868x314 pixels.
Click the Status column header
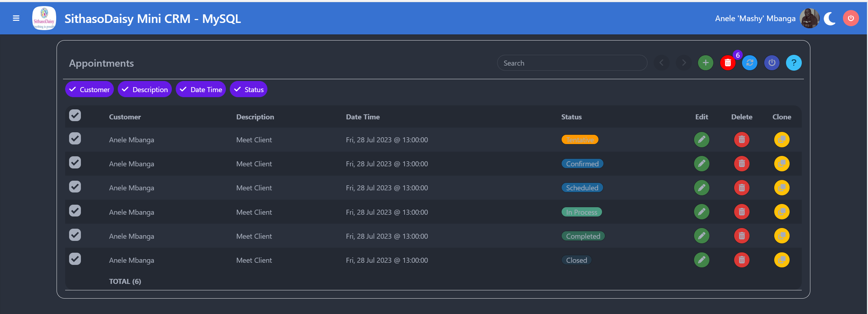coord(571,117)
